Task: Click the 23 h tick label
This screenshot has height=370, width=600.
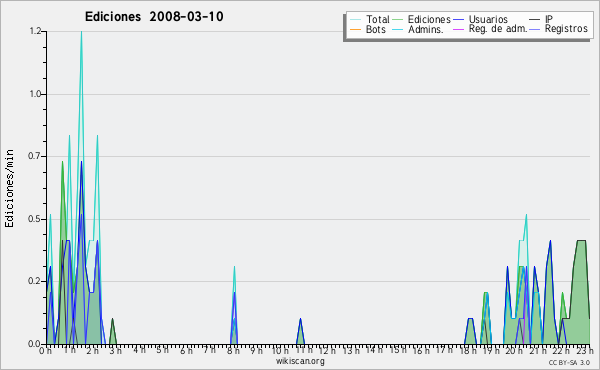Action: point(585,350)
